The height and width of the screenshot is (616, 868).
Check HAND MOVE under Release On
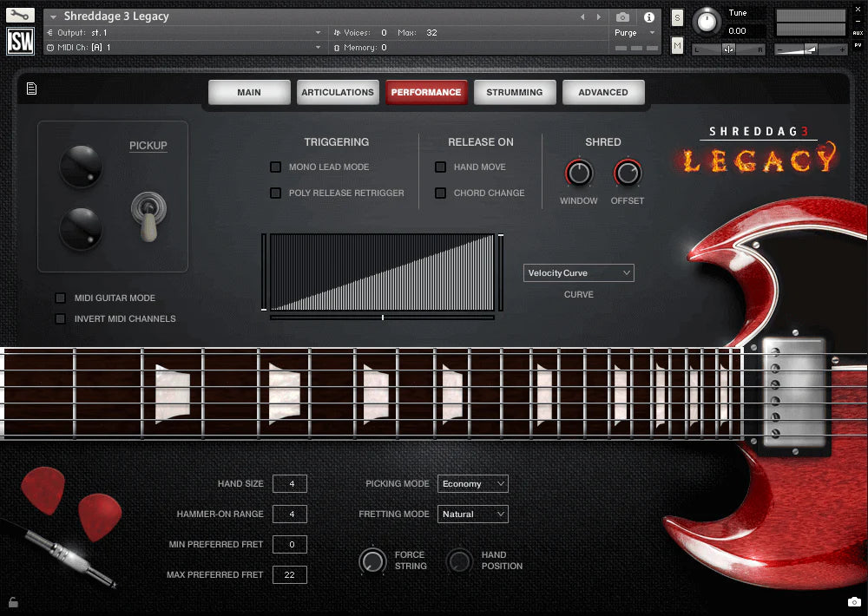click(440, 167)
